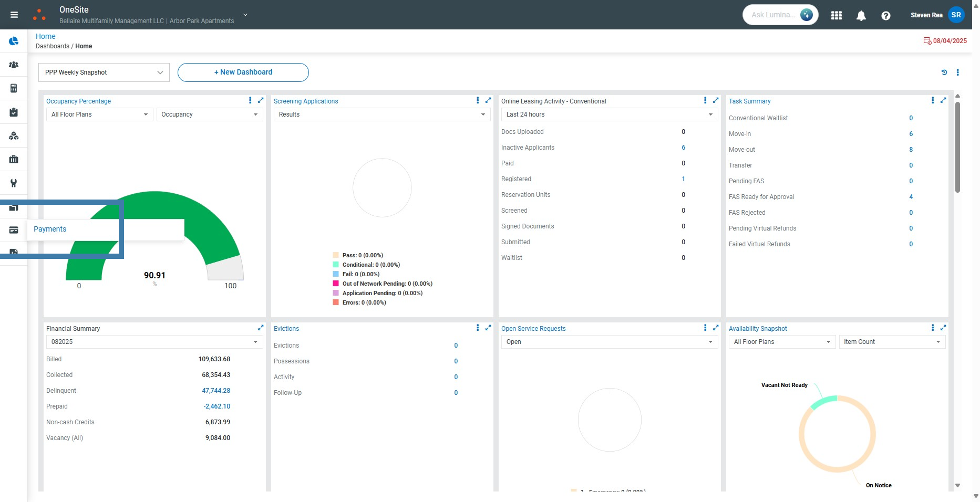980x502 pixels.
Task: Open the PPP Weekly Snapshot dashboard dropdown
Action: (104, 72)
